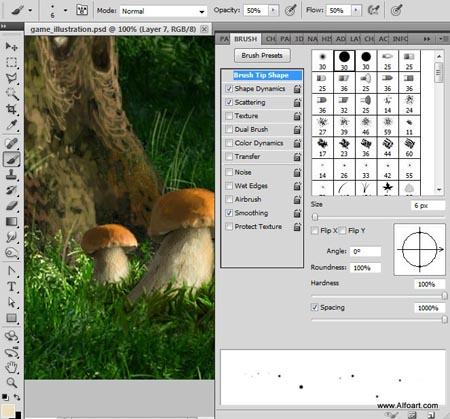
Task: Choose the Eraser tool
Action: point(11,206)
